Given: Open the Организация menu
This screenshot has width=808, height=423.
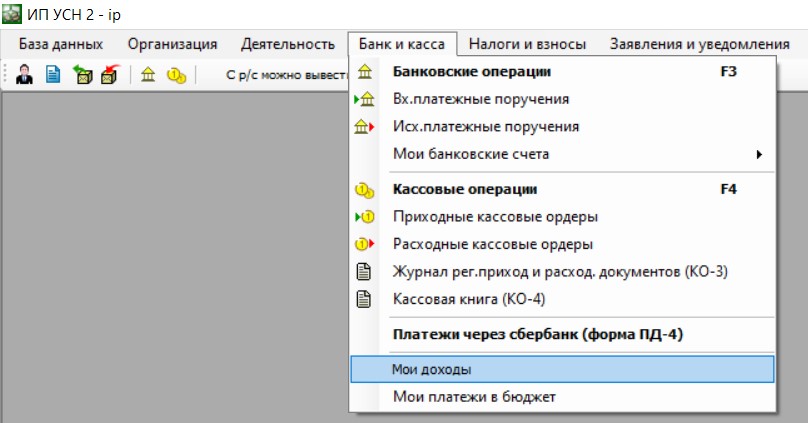Looking at the screenshot, I should [172, 44].
